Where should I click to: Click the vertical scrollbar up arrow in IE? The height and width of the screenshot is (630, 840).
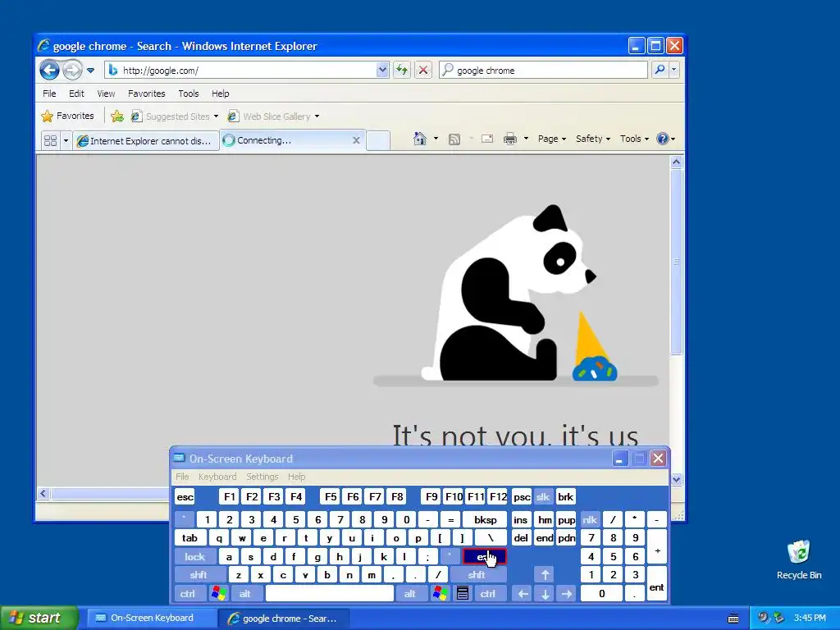pyautogui.click(x=676, y=162)
